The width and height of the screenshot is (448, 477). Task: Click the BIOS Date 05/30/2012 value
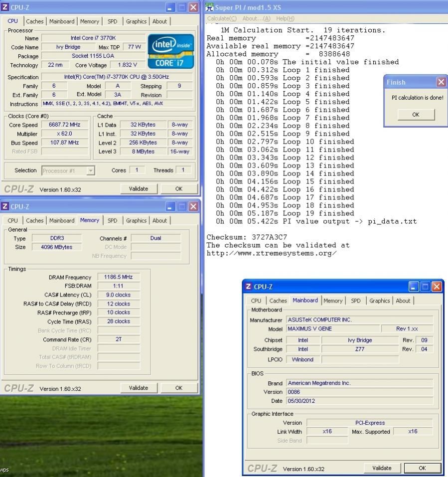pyautogui.click(x=360, y=401)
